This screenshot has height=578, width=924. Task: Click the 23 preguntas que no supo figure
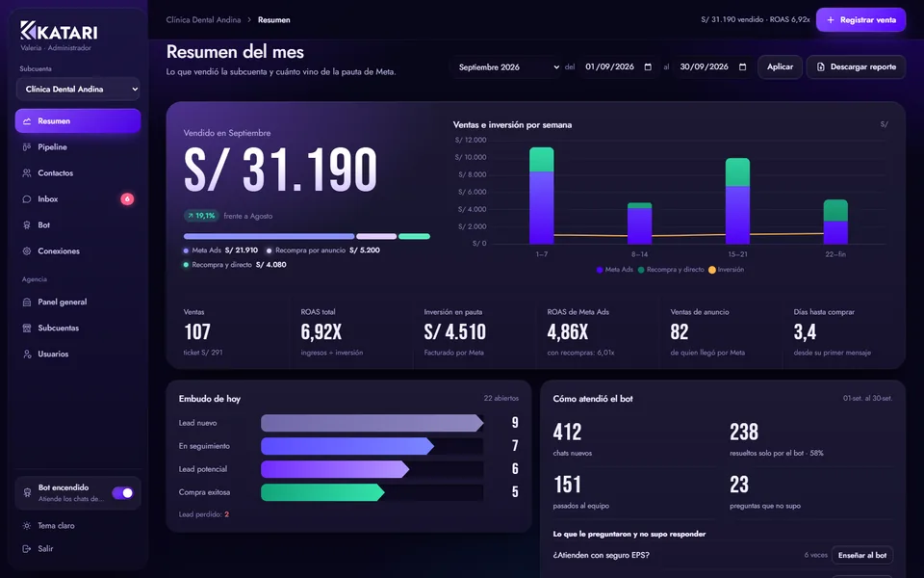tap(739, 485)
